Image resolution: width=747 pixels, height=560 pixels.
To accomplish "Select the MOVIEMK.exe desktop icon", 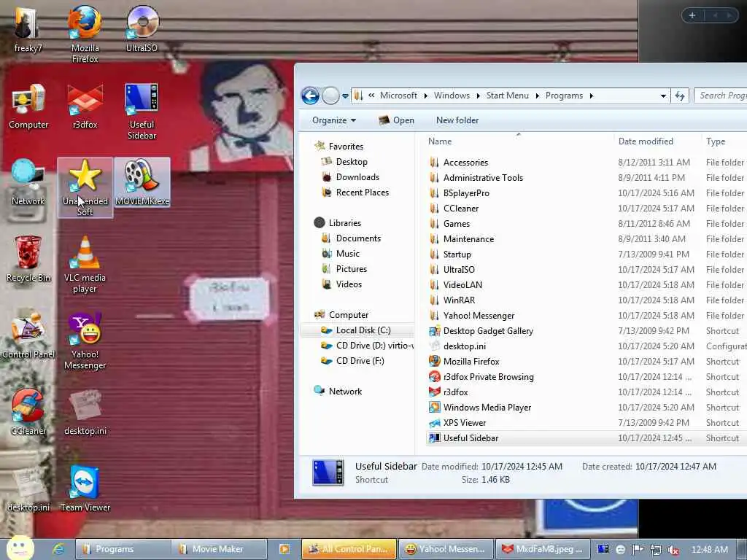I will pos(142,182).
